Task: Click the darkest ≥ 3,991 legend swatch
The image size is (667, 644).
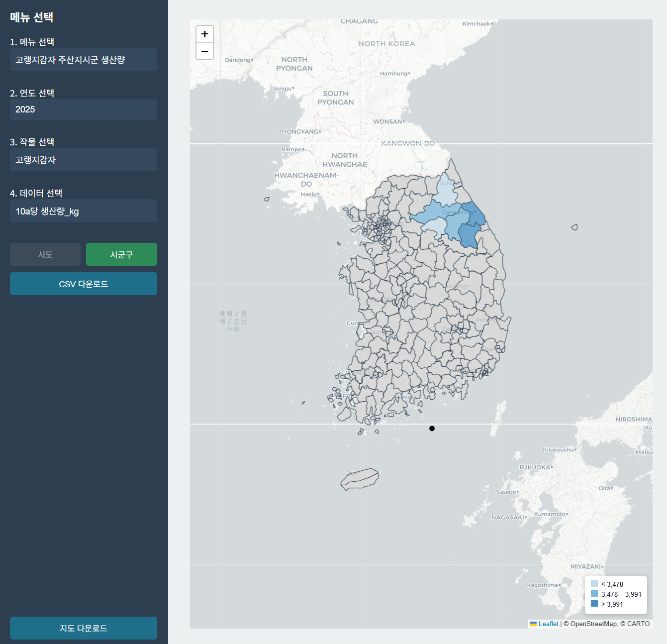Action: point(594,604)
